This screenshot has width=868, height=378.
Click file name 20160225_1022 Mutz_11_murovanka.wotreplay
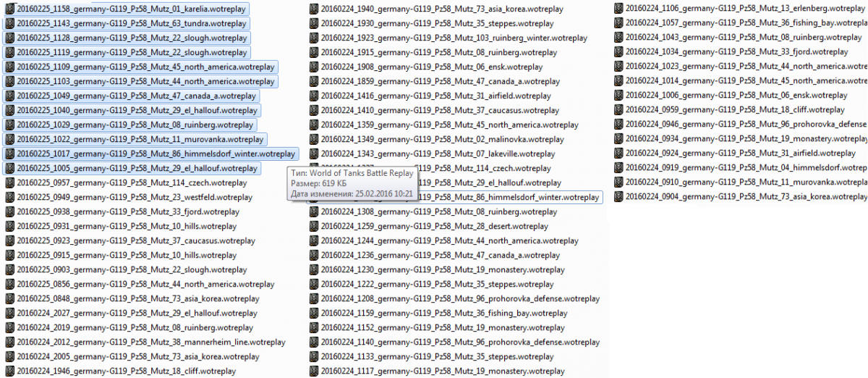click(x=140, y=140)
